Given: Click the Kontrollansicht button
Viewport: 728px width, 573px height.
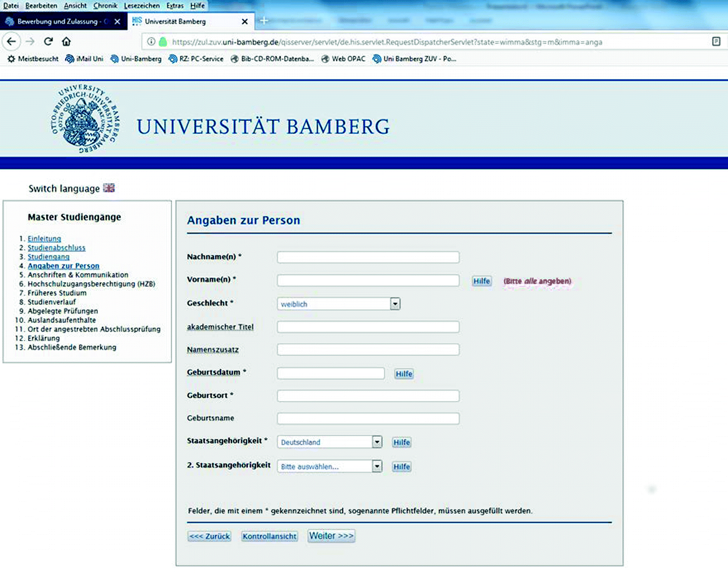Looking at the screenshot, I should [270, 536].
